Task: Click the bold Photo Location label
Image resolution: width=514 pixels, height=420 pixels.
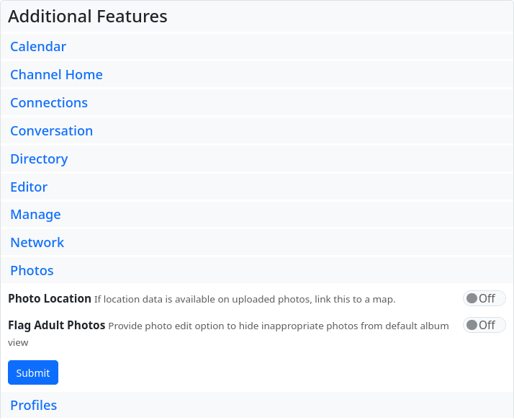Action: pyautogui.click(x=50, y=298)
